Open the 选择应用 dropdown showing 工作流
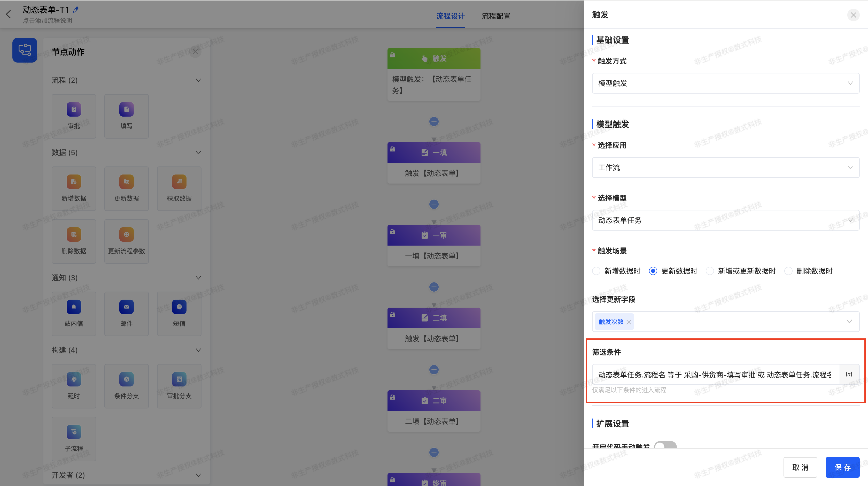Image resolution: width=868 pixels, height=486 pixels. point(725,167)
